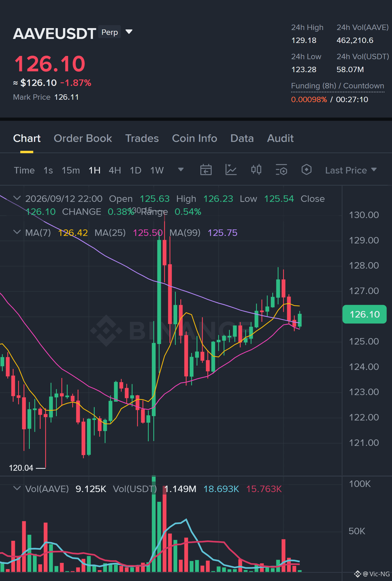Image resolution: width=392 pixels, height=581 pixels.
Task: Click the green 126.10 price axis label
Action: pyautogui.click(x=364, y=314)
